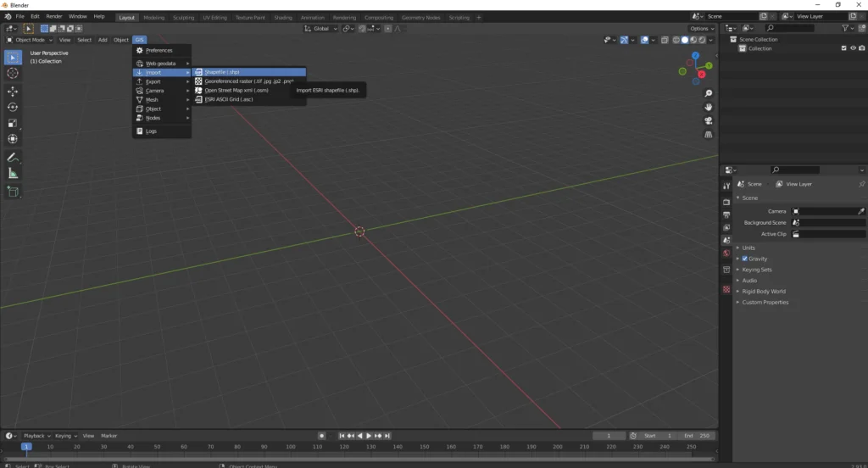Viewport: 868px width, 468px height.
Task: Open the View Layer properties tab
Action: (726, 227)
